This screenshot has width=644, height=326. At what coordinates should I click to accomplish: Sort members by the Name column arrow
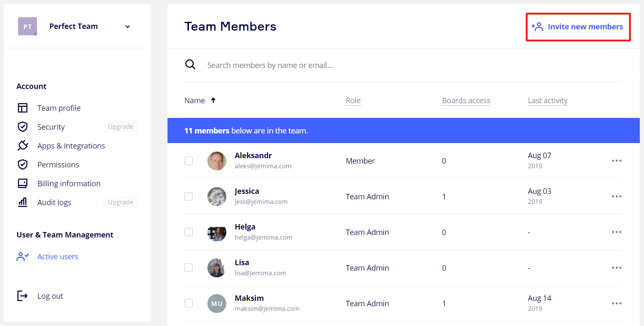pyautogui.click(x=213, y=100)
